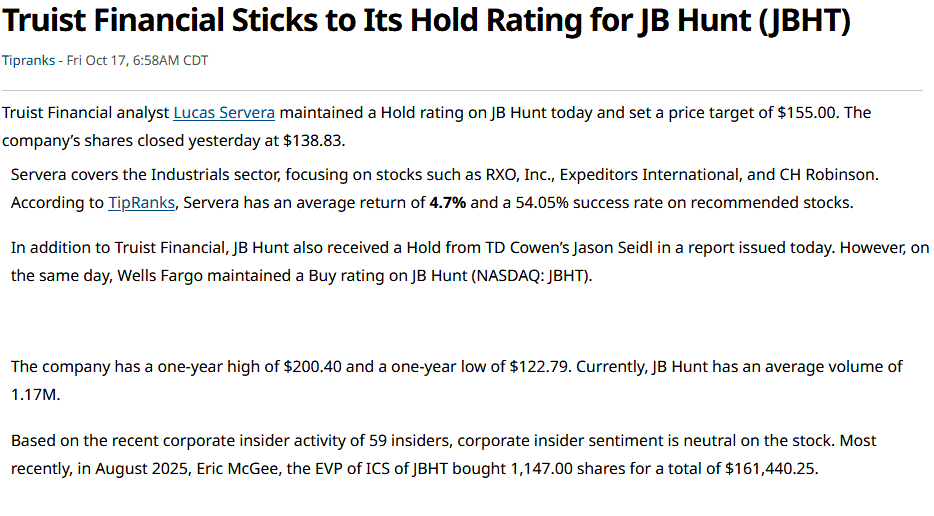
Task: Click the $122.79 one-year low value
Action: (538, 367)
